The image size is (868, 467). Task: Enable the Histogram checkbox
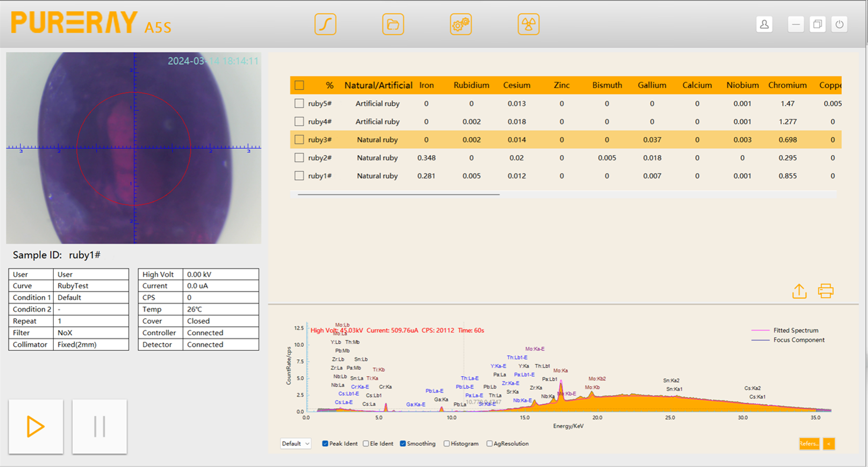point(447,444)
